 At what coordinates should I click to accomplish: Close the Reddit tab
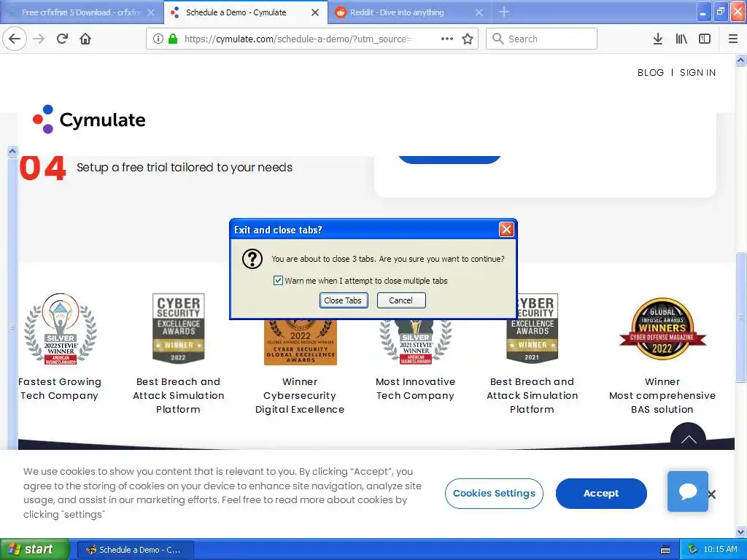click(479, 12)
